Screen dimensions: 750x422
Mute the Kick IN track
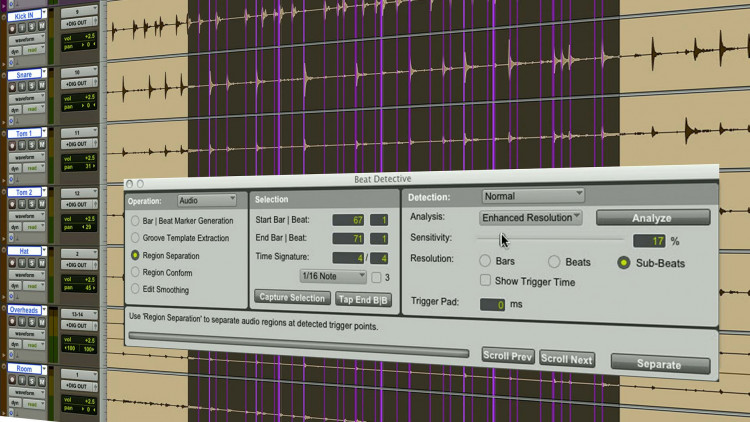(42, 26)
